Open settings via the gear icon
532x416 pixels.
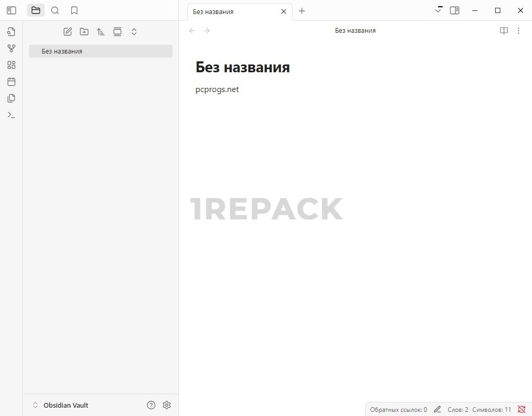pos(167,405)
